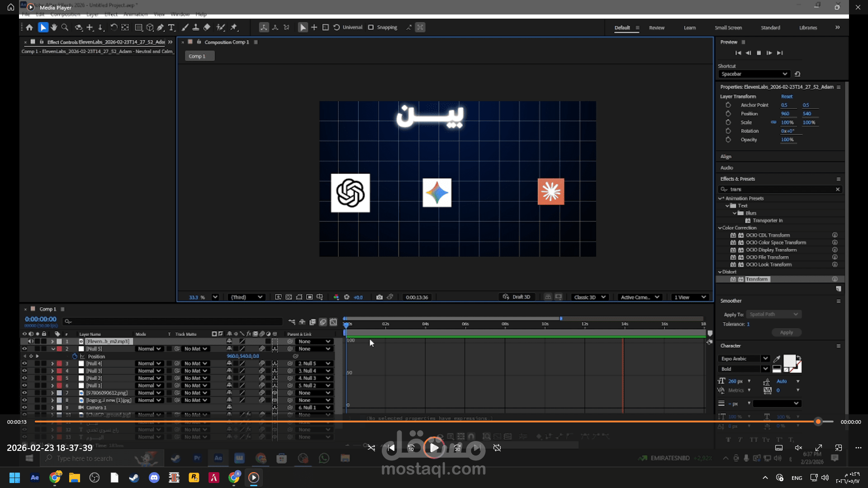868x488 pixels.
Task: Switch to the Small Screen workspace
Action: (728, 28)
